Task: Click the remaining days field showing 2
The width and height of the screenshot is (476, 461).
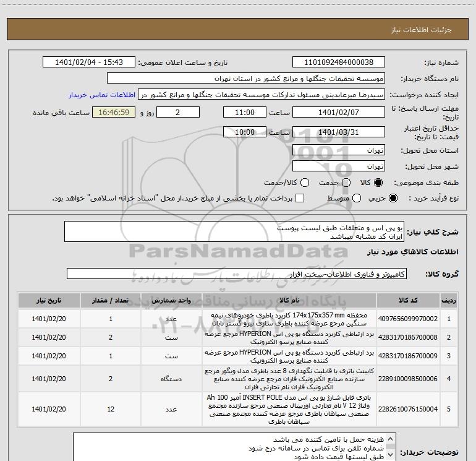Action: (x=178, y=113)
